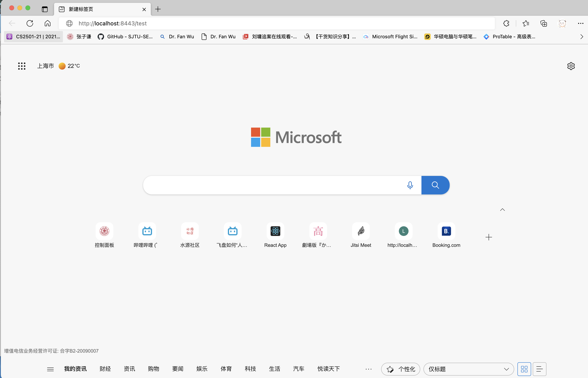
Task: Click the center search input box
Action: tap(273, 185)
